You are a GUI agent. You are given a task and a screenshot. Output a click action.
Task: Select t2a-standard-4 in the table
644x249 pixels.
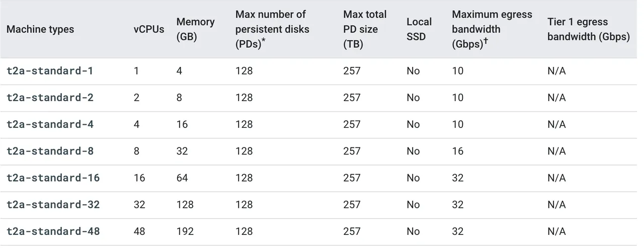coord(50,124)
